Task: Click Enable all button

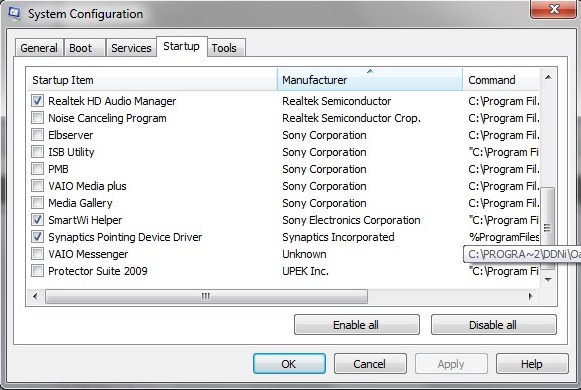Action: click(356, 325)
